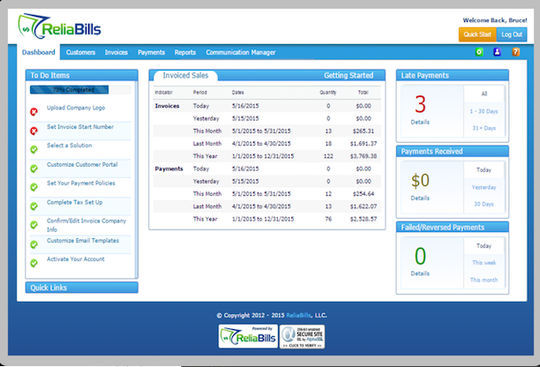540x367 pixels.
Task: Open the Upload Company Logo task
Action: (76, 108)
